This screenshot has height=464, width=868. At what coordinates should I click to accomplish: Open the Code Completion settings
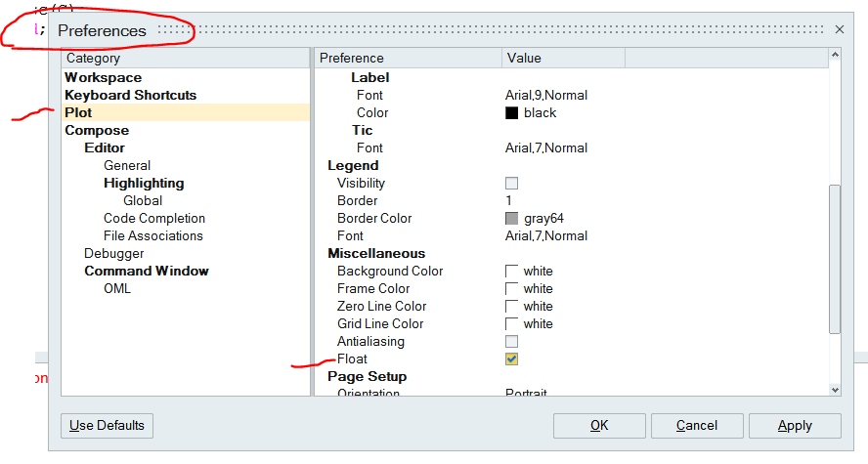coord(154,219)
